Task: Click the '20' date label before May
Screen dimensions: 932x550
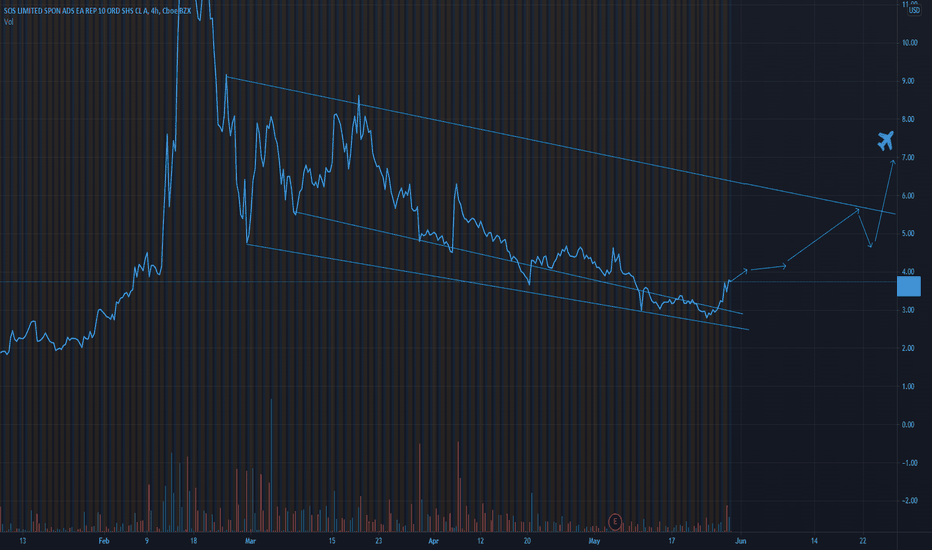Action: click(527, 541)
